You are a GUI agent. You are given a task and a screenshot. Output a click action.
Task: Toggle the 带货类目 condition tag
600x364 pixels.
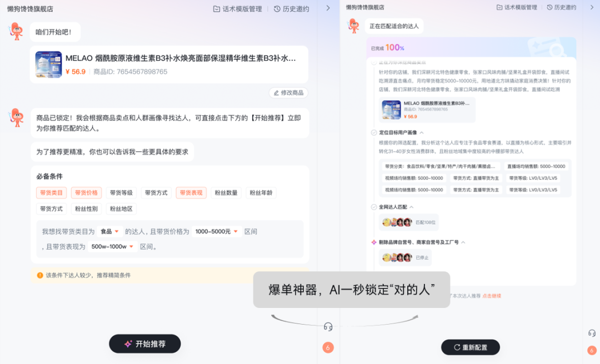tap(51, 193)
